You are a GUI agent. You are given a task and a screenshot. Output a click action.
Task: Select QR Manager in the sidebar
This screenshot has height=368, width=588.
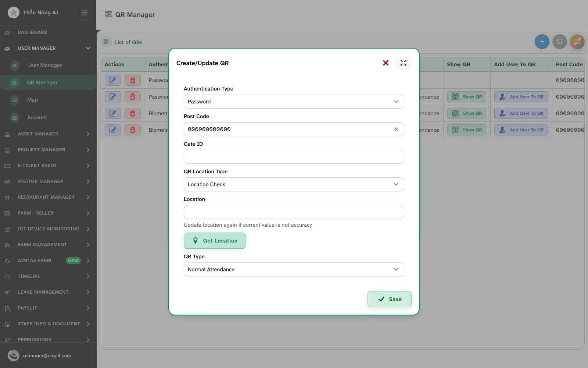click(x=48, y=82)
